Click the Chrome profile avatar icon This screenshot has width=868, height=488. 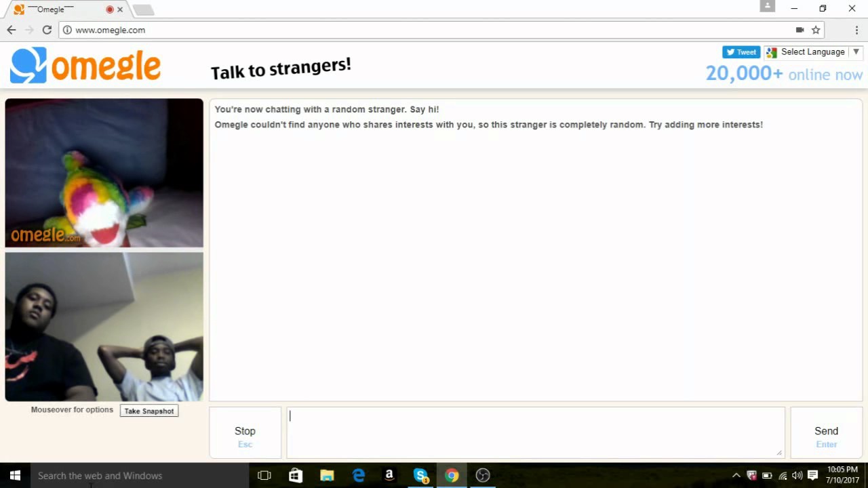pos(767,6)
